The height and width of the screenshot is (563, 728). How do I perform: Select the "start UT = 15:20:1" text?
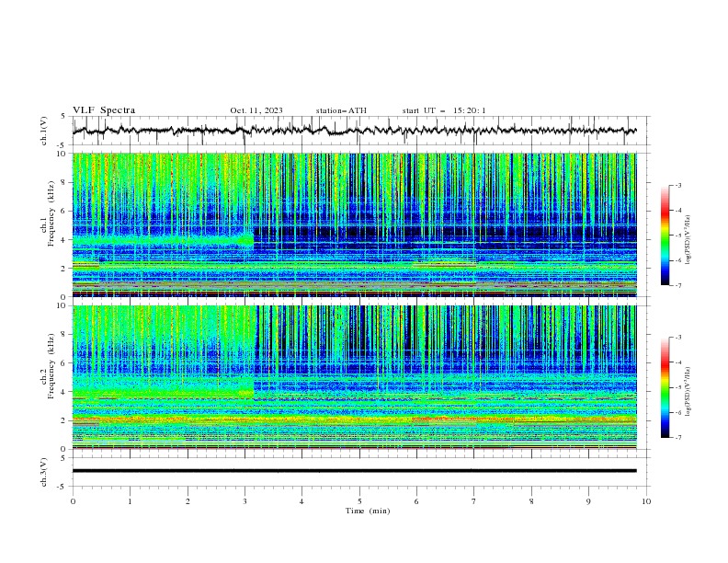click(444, 110)
